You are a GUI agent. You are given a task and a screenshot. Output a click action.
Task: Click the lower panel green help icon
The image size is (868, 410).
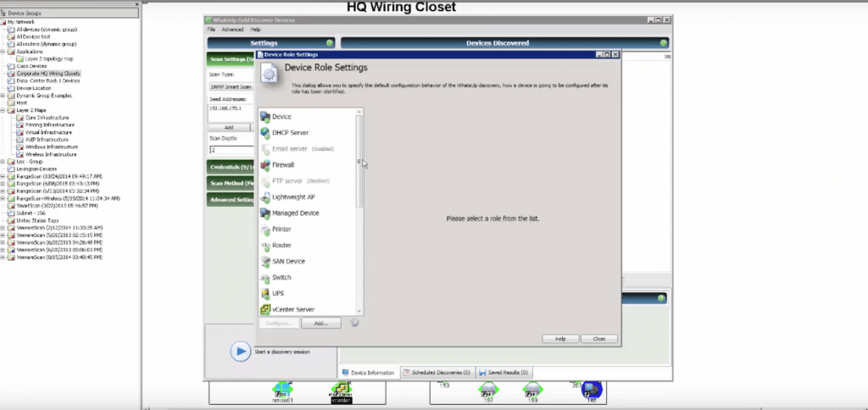[661, 298]
